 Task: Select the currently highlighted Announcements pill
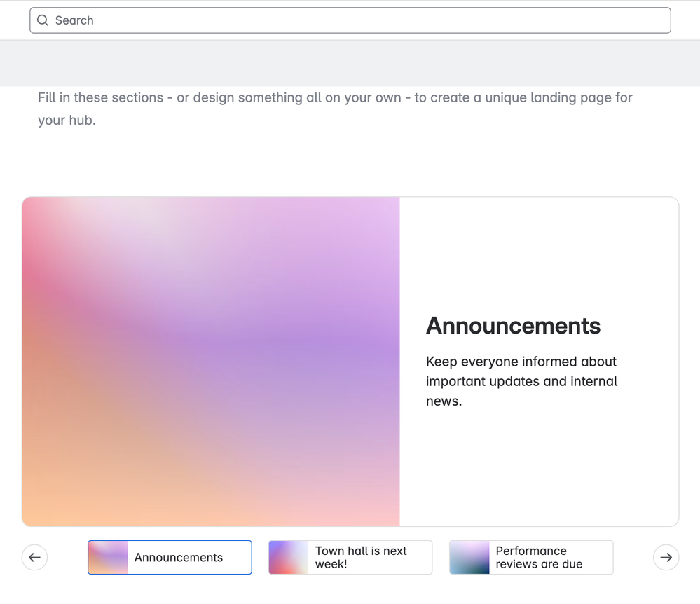tap(170, 557)
